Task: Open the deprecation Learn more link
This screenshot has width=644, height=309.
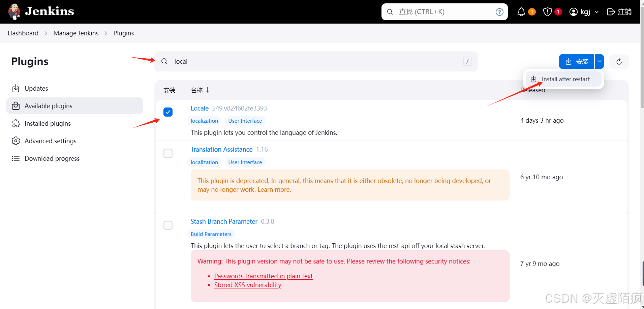Action: pos(274,189)
